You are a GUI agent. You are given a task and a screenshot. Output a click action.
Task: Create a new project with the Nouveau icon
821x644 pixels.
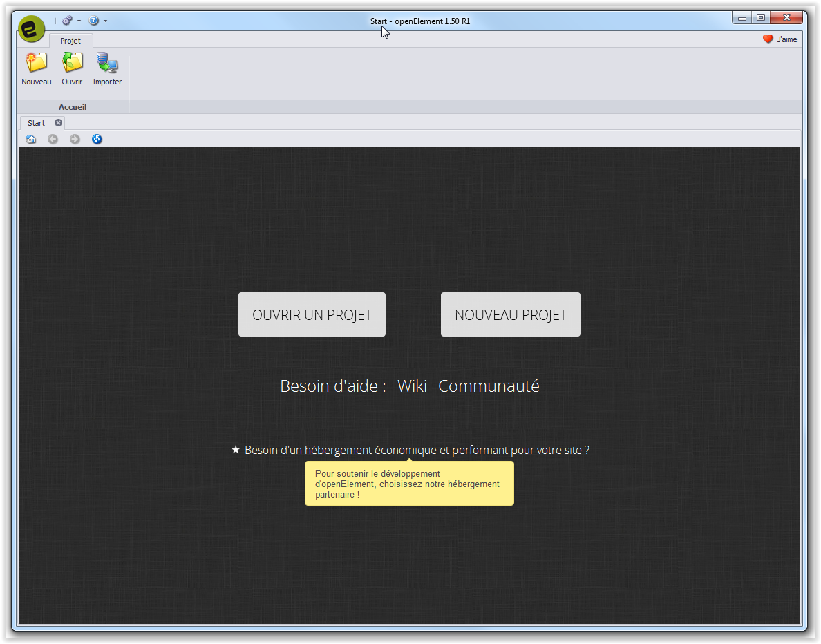[36, 66]
